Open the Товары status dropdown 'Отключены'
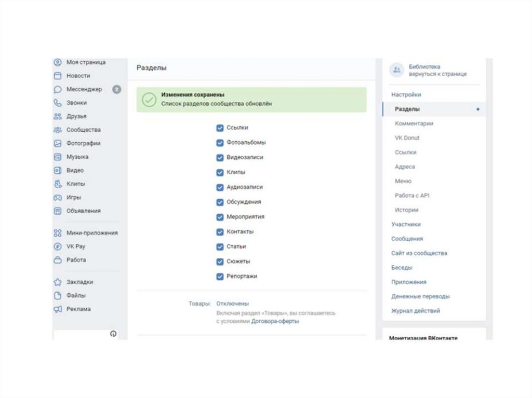 [x=232, y=304]
